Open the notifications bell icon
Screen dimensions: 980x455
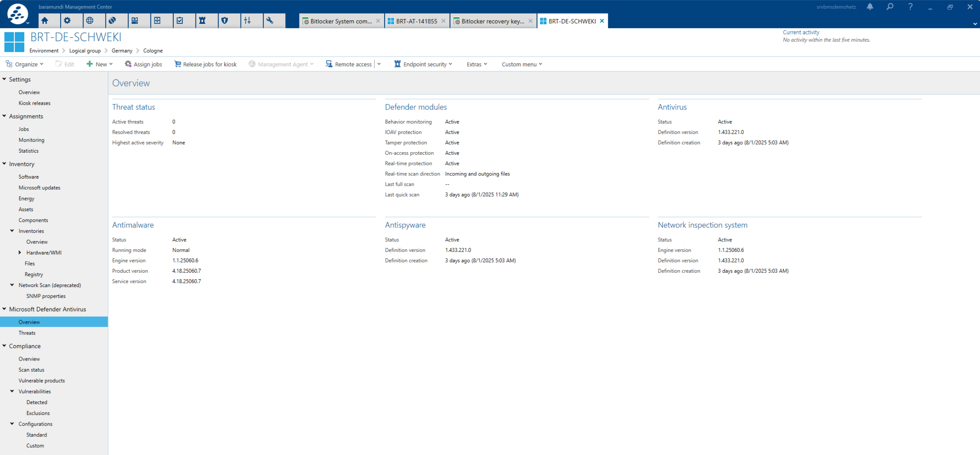click(x=870, y=7)
